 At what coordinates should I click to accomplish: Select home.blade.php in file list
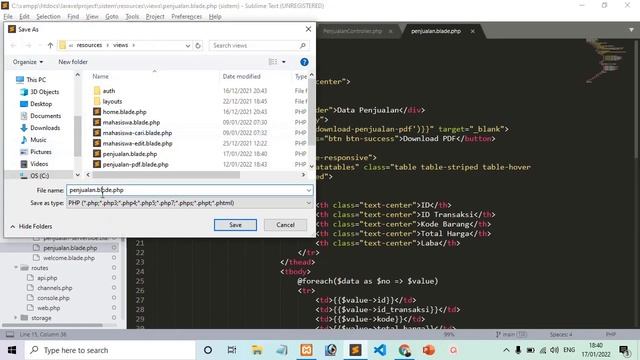click(x=124, y=112)
